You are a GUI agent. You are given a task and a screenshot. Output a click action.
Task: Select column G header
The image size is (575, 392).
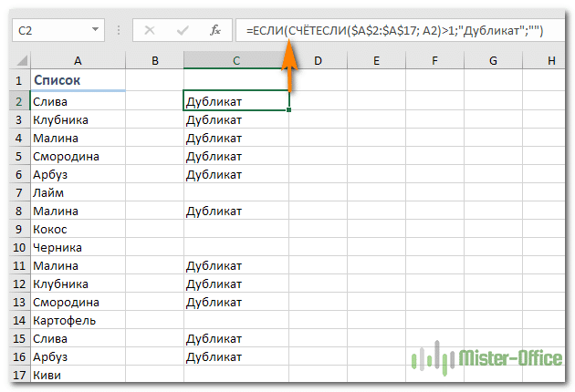tap(492, 61)
